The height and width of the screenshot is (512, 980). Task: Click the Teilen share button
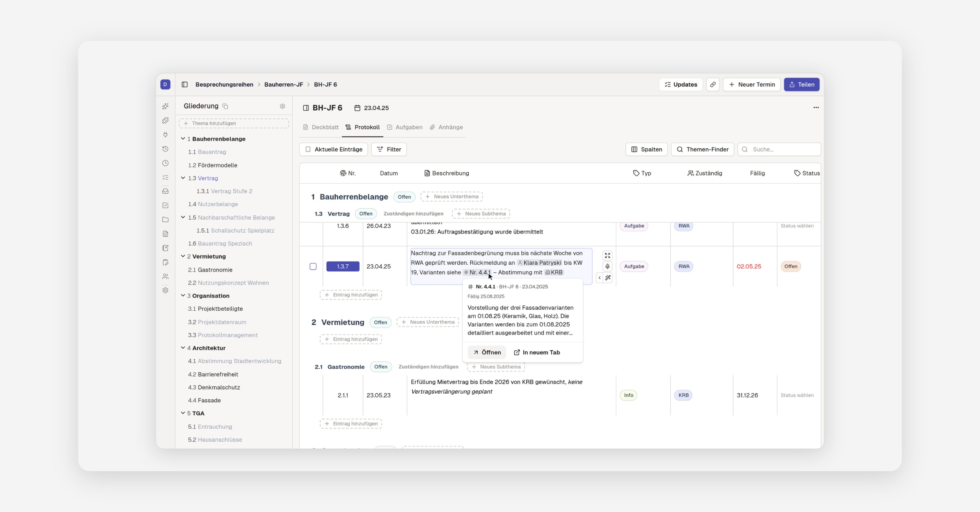pos(802,85)
